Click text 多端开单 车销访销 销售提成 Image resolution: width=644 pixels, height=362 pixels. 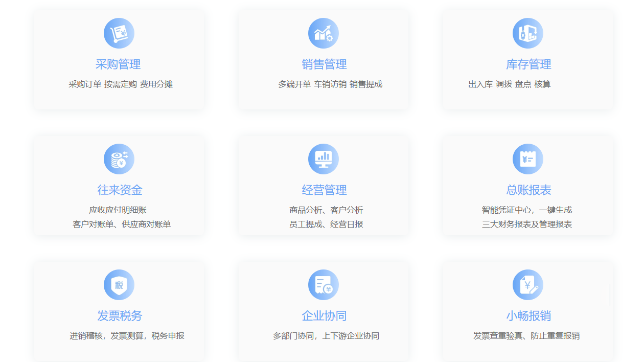click(x=330, y=84)
